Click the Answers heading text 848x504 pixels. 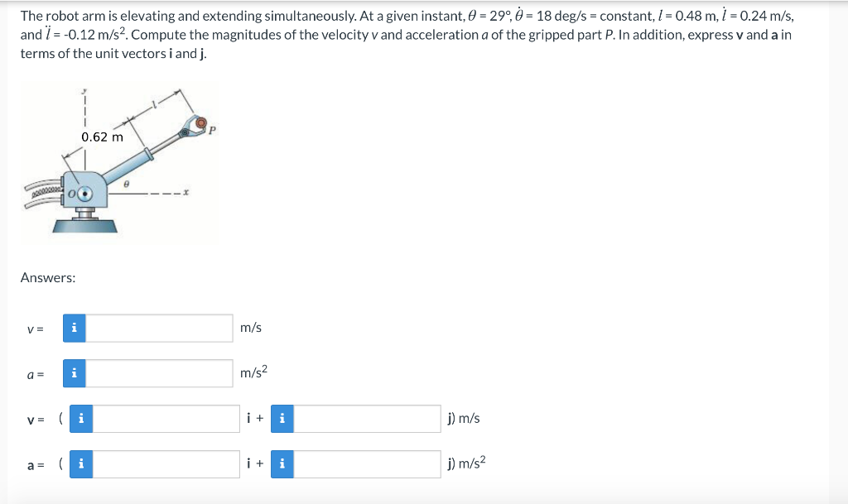(47, 277)
